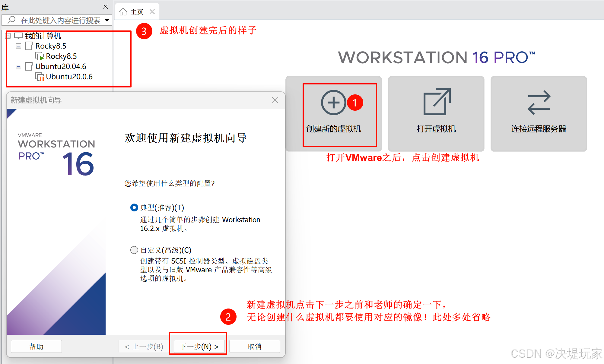Close the 主页 tab
Viewport: 604px width, 364px height.
click(x=152, y=12)
